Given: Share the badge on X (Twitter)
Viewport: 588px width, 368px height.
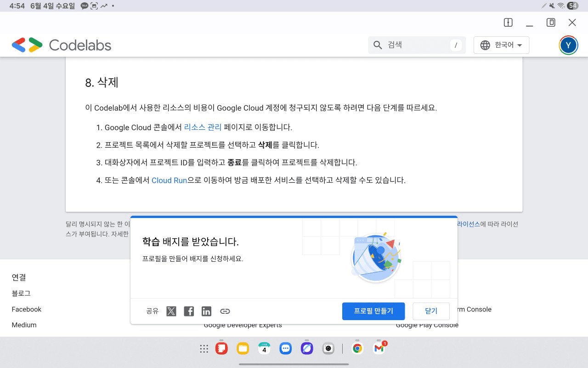Looking at the screenshot, I should tap(171, 311).
